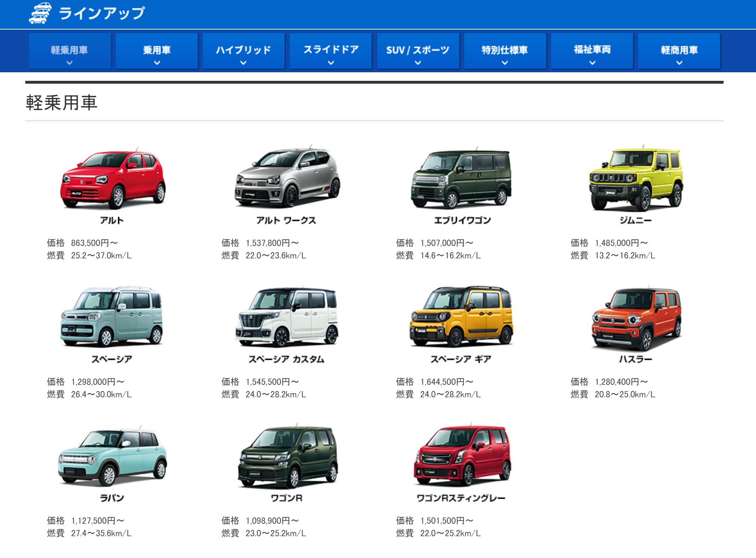Click the lineup cars logo icon

[x=40, y=14]
